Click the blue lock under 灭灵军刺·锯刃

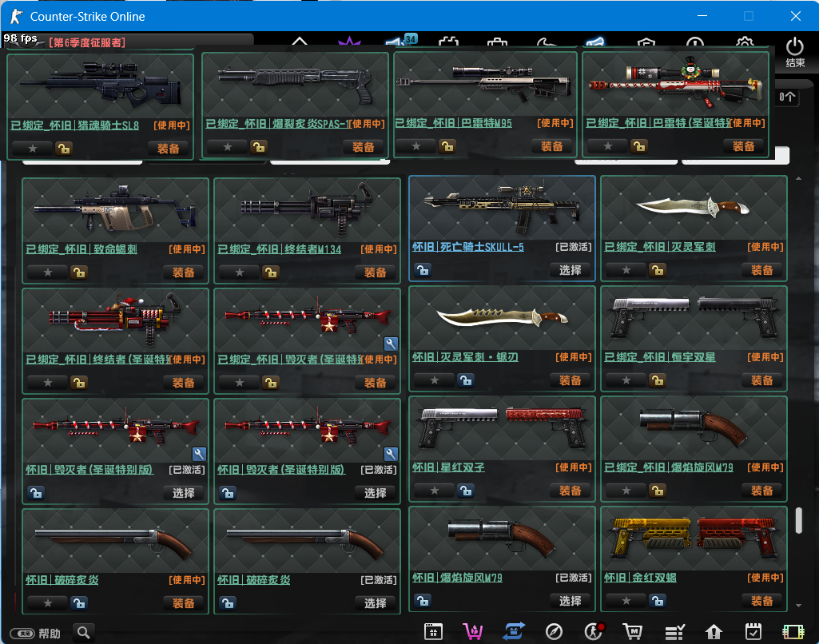pyautogui.click(x=466, y=380)
